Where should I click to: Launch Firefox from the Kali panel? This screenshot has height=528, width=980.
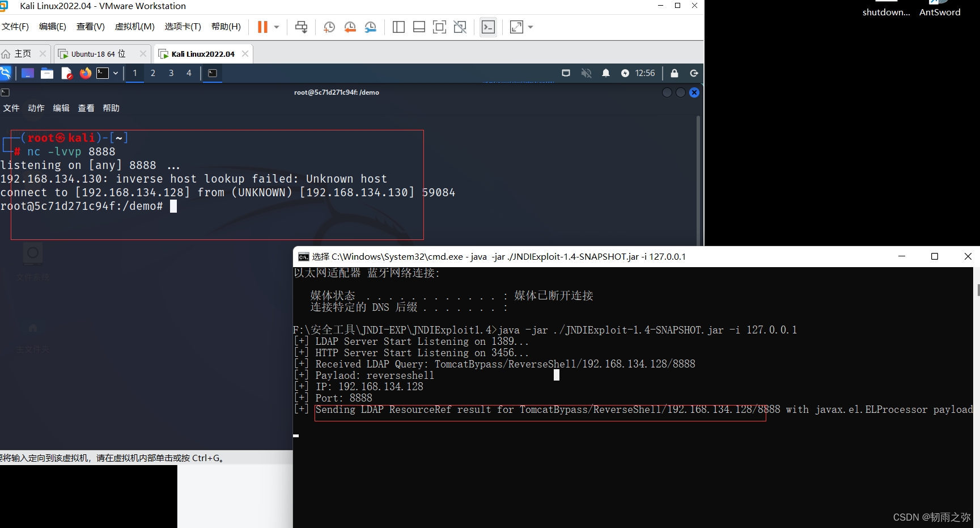point(86,73)
